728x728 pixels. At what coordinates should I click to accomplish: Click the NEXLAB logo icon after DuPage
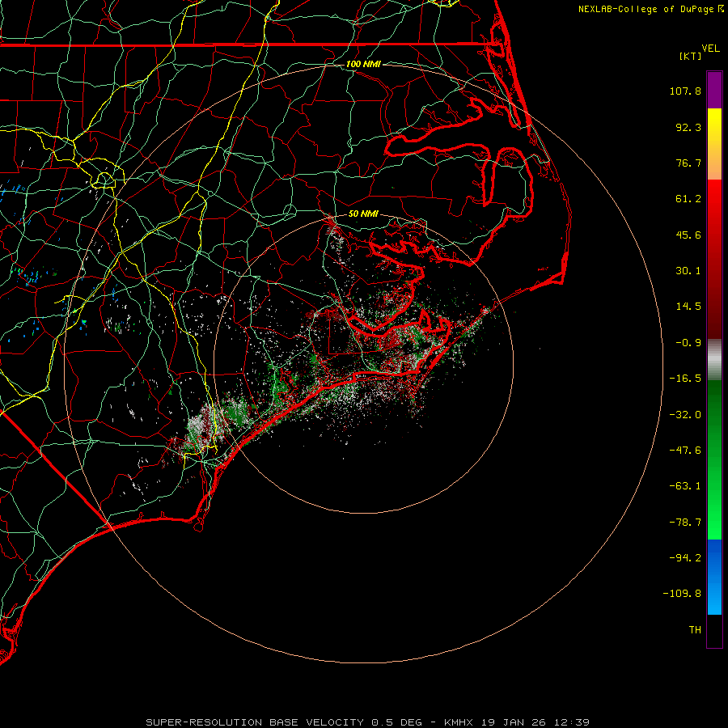721,9
